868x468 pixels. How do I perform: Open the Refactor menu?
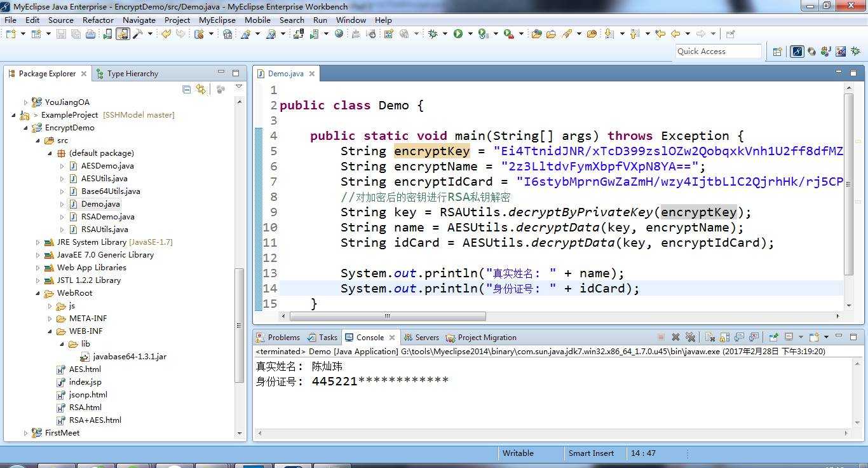pos(98,20)
